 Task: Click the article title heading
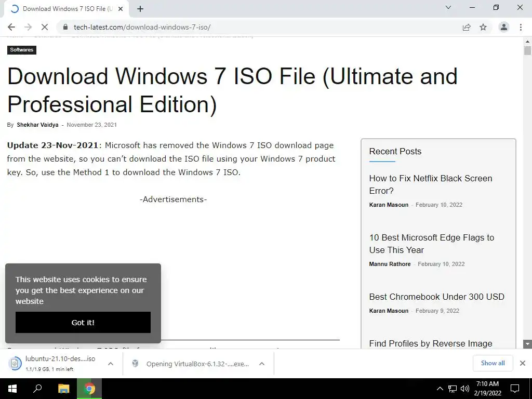point(232,90)
